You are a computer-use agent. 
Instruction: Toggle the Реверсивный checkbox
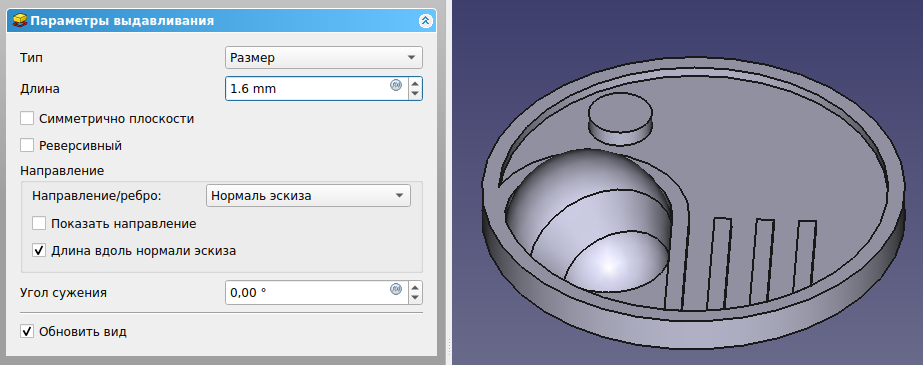(27, 145)
